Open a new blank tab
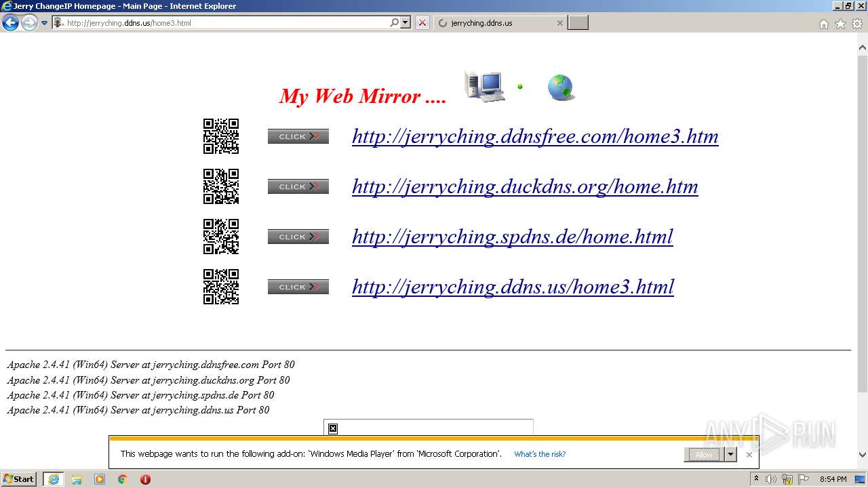Viewport: 868px width, 488px height. tap(578, 23)
